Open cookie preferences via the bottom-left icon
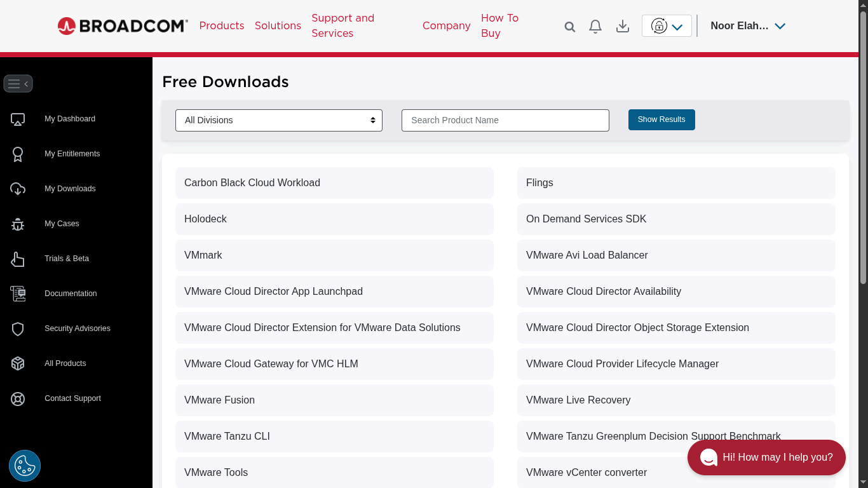This screenshot has height=488, width=868. pyautogui.click(x=24, y=465)
